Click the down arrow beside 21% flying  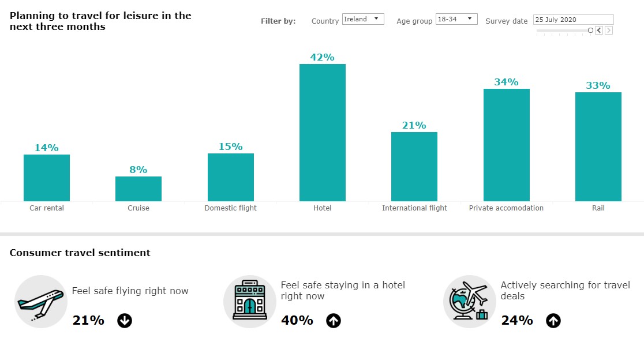125,321
